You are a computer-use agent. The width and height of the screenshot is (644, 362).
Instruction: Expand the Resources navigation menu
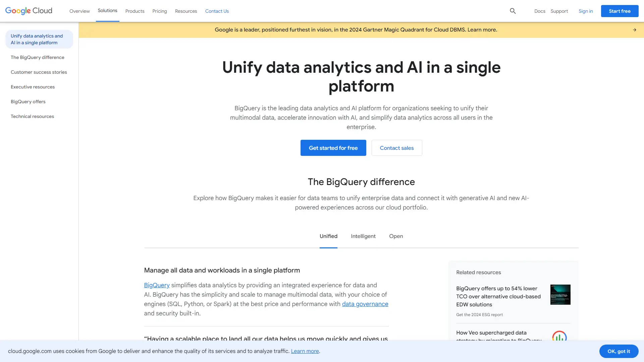pos(186,11)
